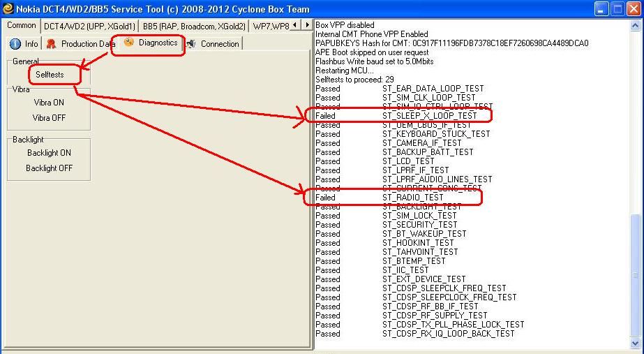
Task: Click the Diagnostics tab icon
Action: (x=129, y=42)
